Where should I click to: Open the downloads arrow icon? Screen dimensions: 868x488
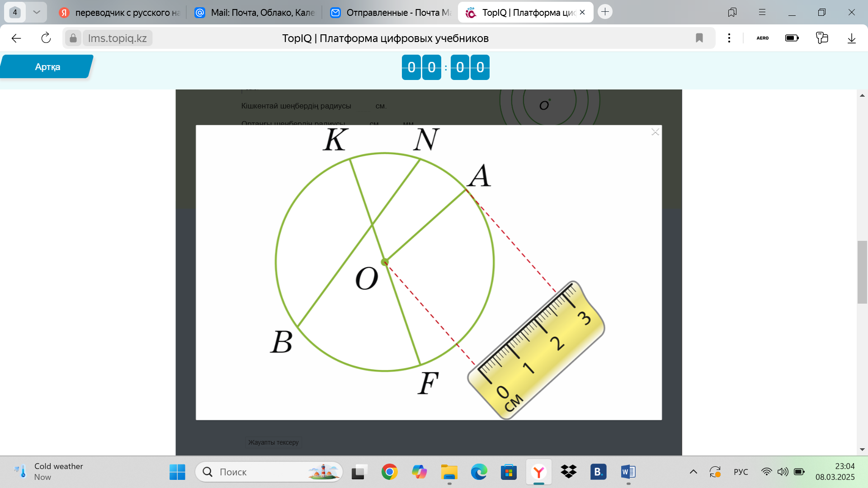[x=851, y=38]
